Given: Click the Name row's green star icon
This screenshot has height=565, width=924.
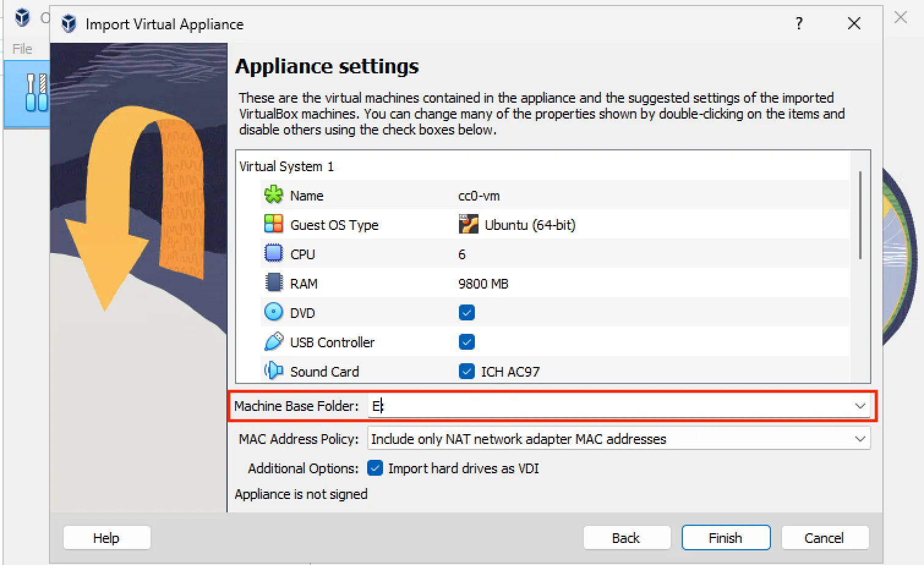Looking at the screenshot, I should [x=274, y=195].
